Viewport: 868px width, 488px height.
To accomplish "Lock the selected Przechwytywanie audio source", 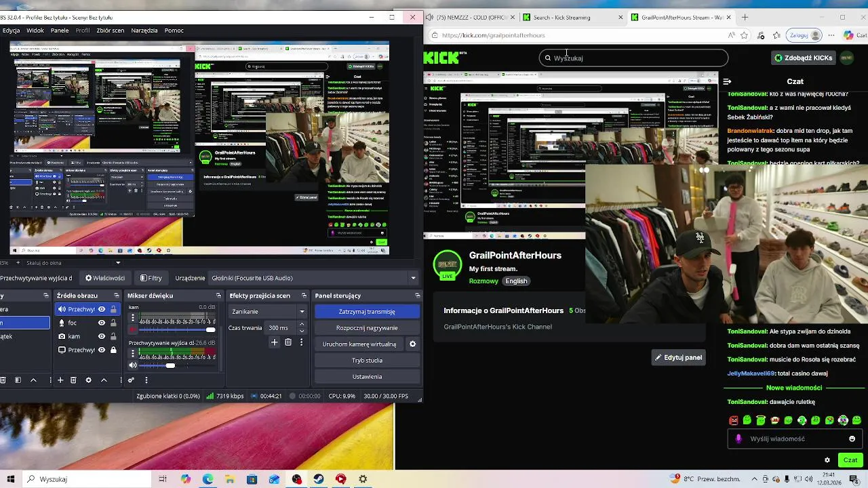I will click(x=113, y=309).
